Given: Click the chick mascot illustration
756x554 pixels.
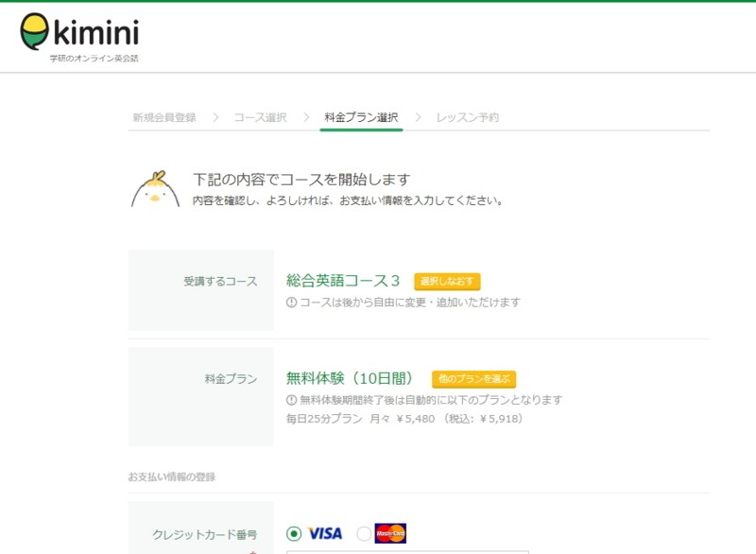Looking at the screenshot, I should coord(155,189).
